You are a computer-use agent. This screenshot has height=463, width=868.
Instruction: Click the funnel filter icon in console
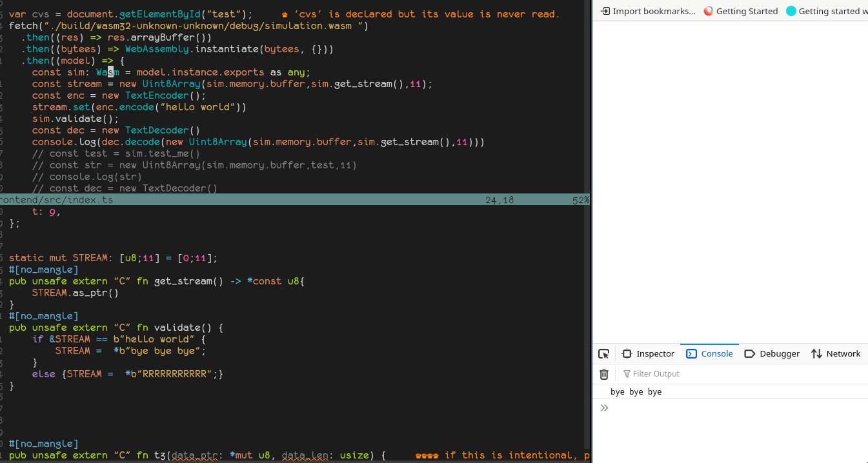[627, 374]
